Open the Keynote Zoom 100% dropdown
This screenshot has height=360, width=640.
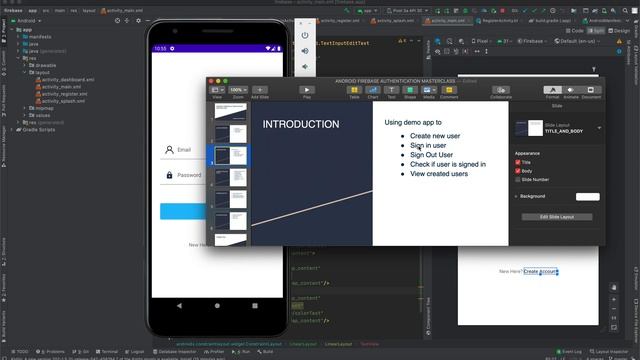(x=238, y=90)
